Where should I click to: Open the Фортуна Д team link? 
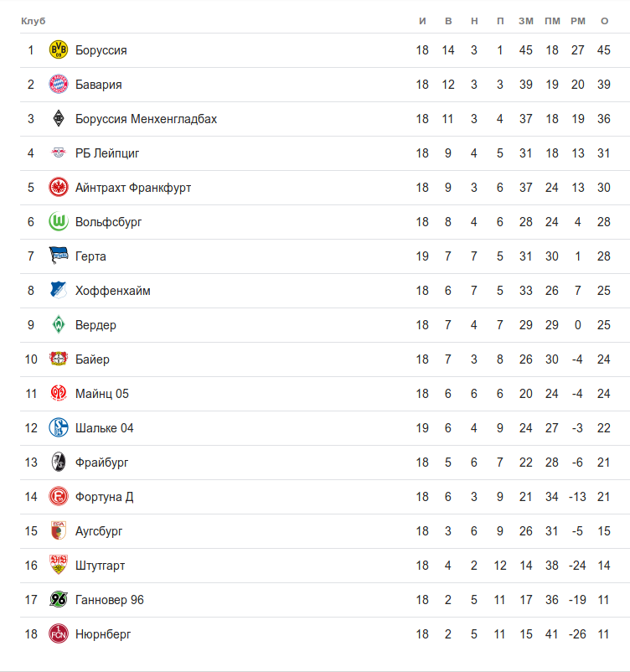click(104, 497)
